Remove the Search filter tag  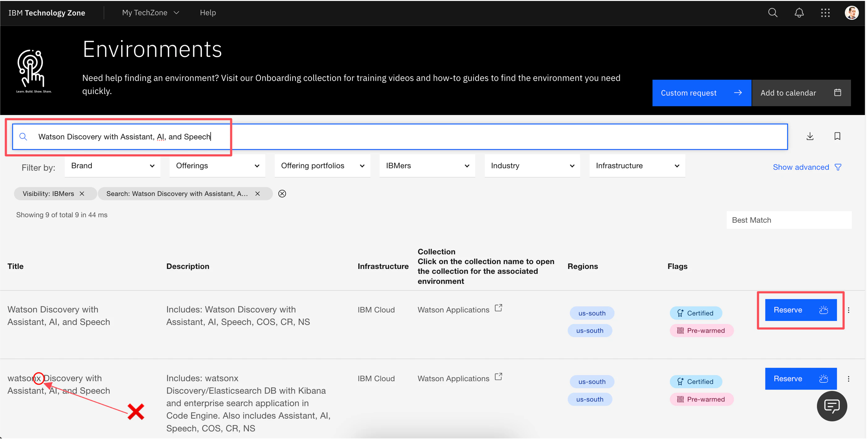pyautogui.click(x=257, y=194)
